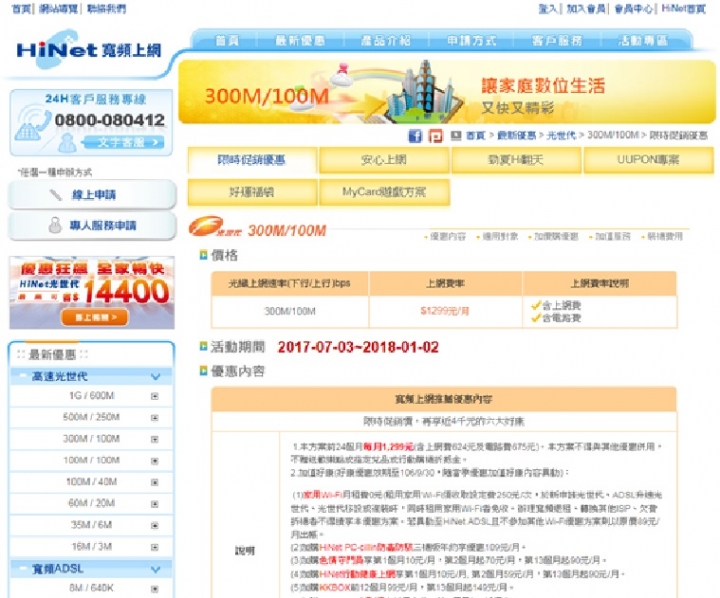
Task: Open the 文字客服 chat button
Action: pyautogui.click(x=123, y=142)
